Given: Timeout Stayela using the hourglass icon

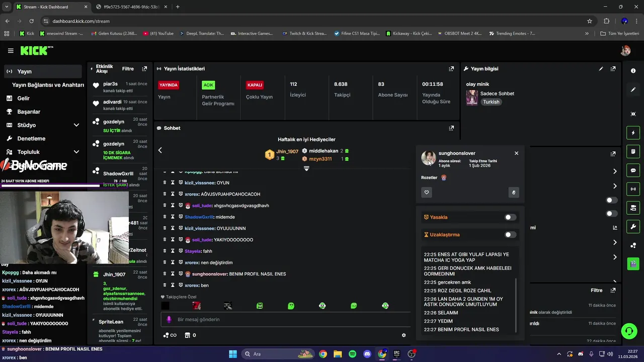Looking at the screenshot, I should tap(173, 251).
